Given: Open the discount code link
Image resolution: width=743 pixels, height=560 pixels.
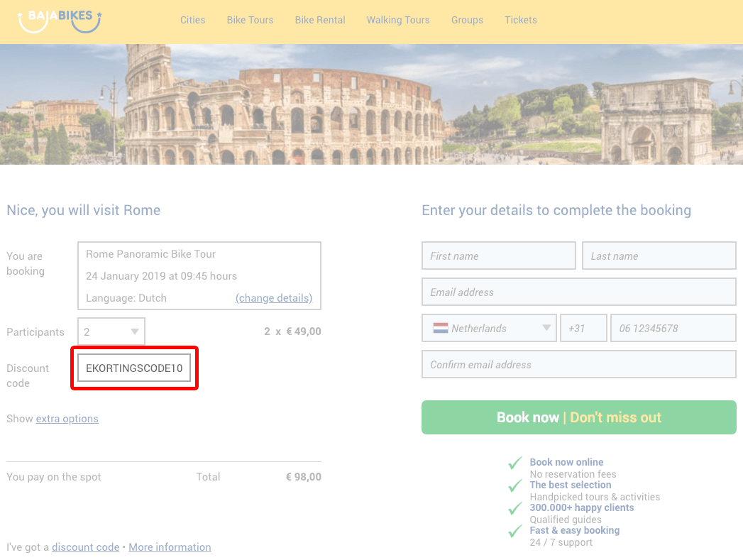Looking at the screenshot, I should [x=85, y=547].
